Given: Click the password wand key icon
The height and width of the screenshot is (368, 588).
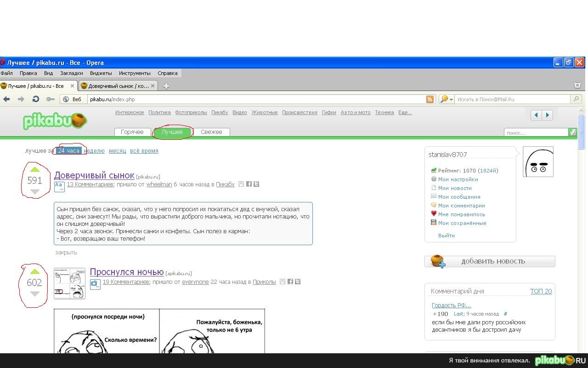Looking at the screenshot, I should click(x=51, y=99).
